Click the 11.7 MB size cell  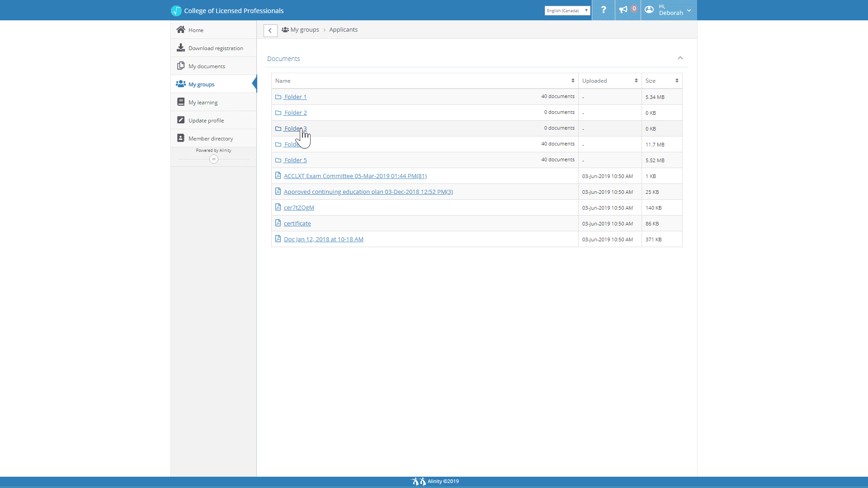click(x=662, y=144)
